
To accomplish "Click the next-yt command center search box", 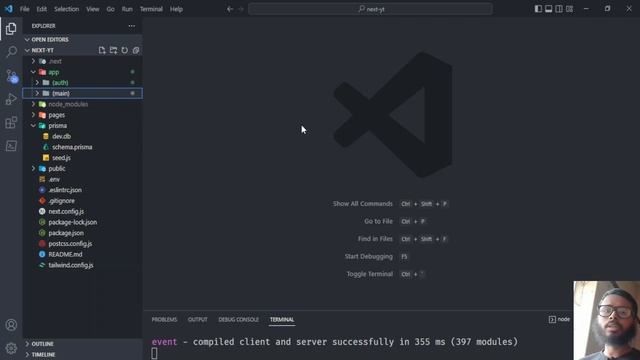I will pos(370,9).
